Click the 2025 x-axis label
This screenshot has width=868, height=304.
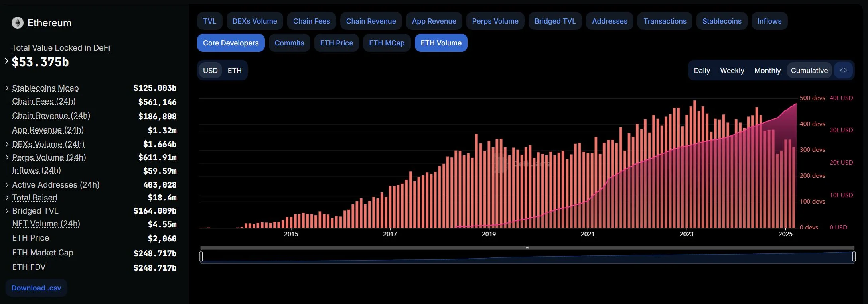pos(785,234)
